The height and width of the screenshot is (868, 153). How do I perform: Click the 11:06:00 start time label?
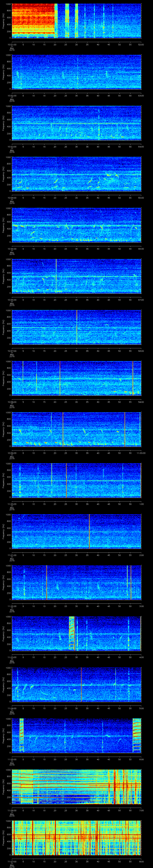tap(12, 810)
